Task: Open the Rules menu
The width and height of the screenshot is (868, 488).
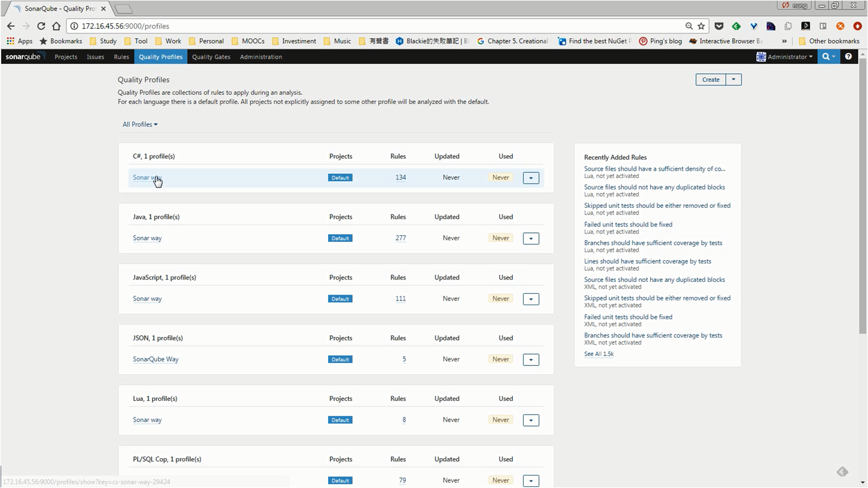Action: [121, 57]
